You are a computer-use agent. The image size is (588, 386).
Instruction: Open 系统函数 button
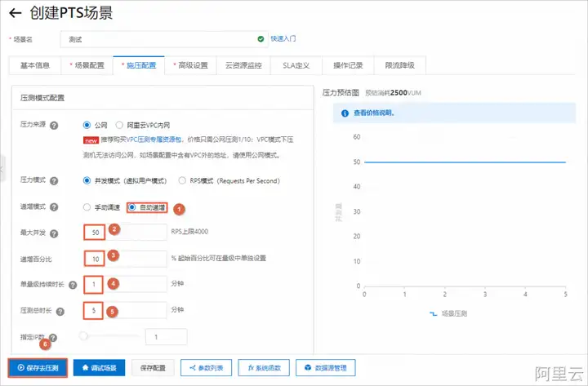264,368
